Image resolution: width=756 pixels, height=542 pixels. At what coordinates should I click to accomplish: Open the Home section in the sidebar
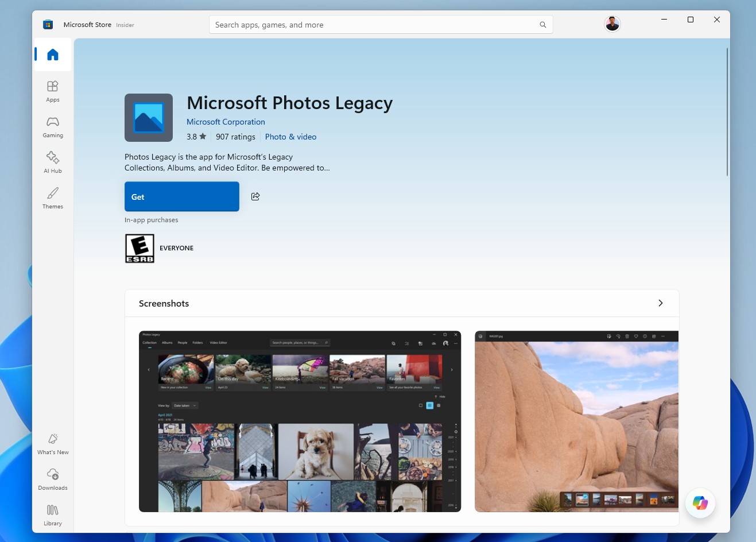52,55
